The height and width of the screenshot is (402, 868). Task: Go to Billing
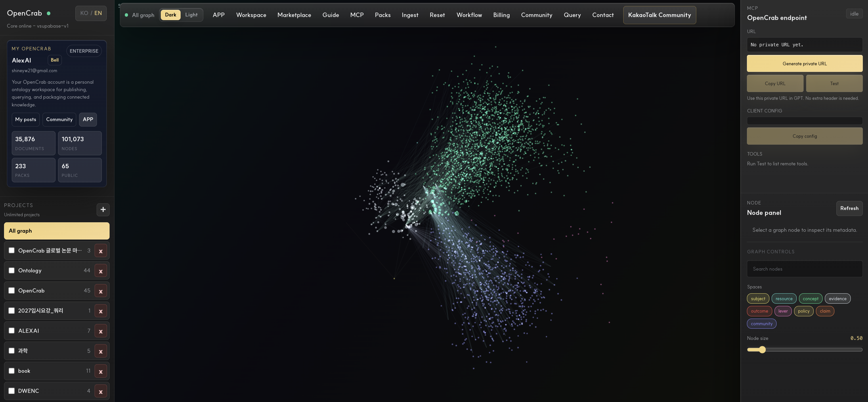tap(501, 15)
